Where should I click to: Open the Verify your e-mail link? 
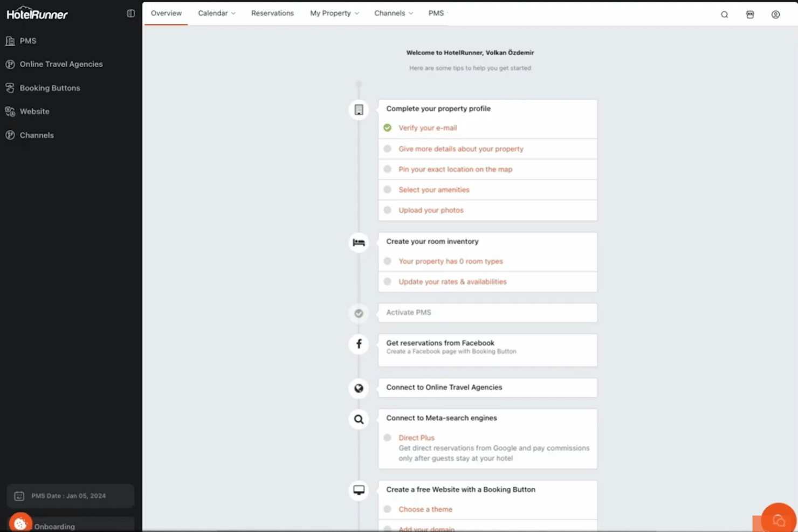tap(428, 128)
